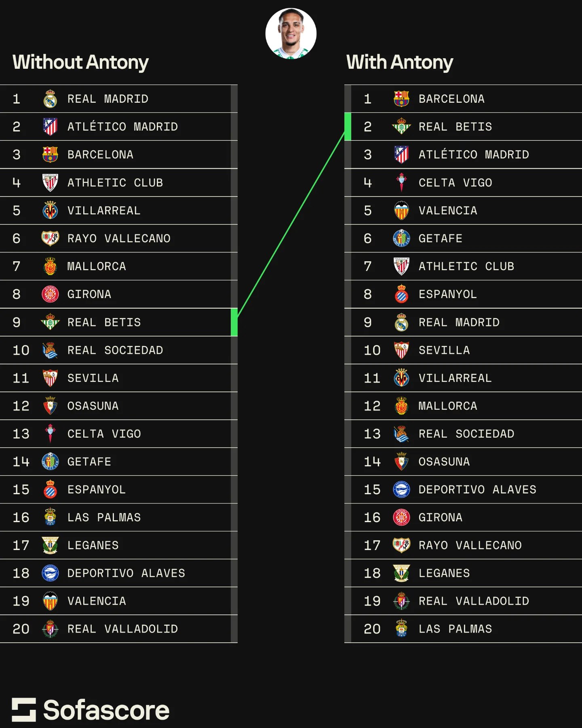This screenshot has width=582, height=728.
Task: Click Espanyol crest in With Antony table
Action: (401, 294)
